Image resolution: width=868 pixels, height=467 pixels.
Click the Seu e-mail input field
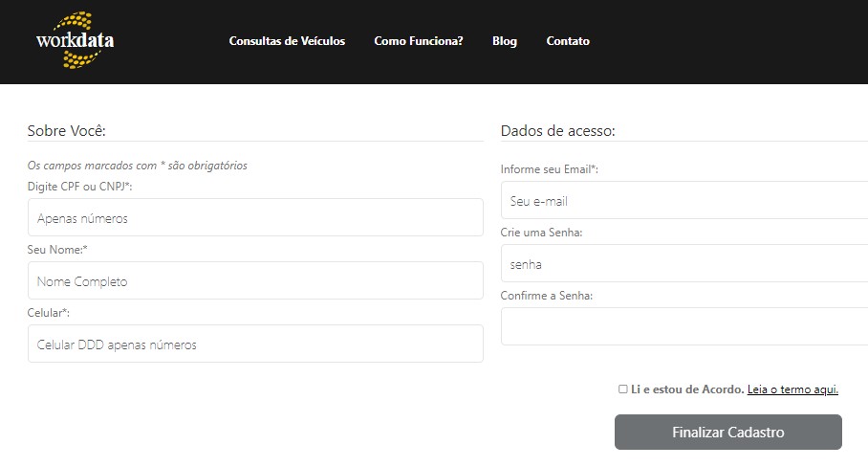(x=684, y=201)
